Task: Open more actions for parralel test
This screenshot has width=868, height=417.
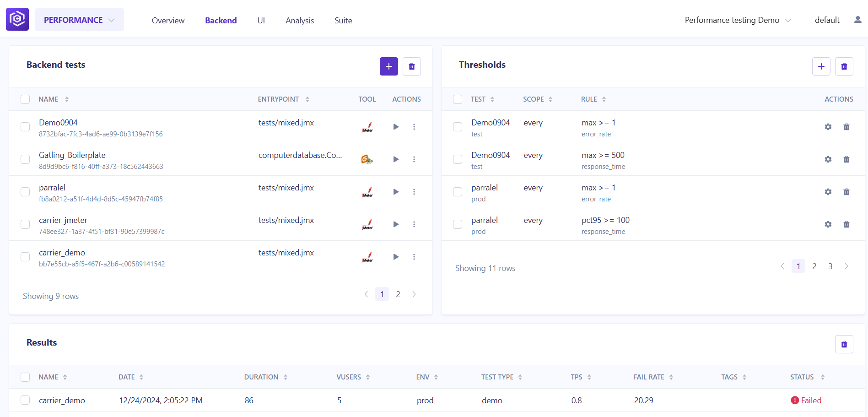Action: coord(414,192)
